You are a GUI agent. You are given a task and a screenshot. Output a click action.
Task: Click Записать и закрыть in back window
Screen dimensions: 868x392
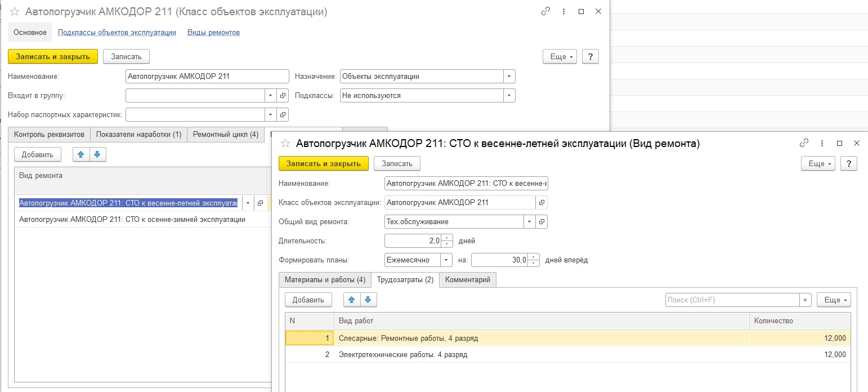click(x=53, y=56)
